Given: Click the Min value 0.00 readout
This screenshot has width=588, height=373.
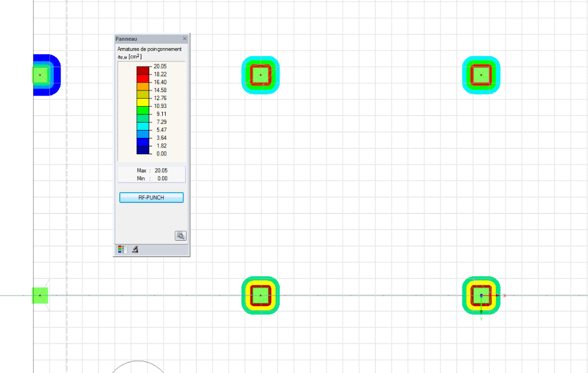Looking at the screenshot, I should [x=162, y=179].
